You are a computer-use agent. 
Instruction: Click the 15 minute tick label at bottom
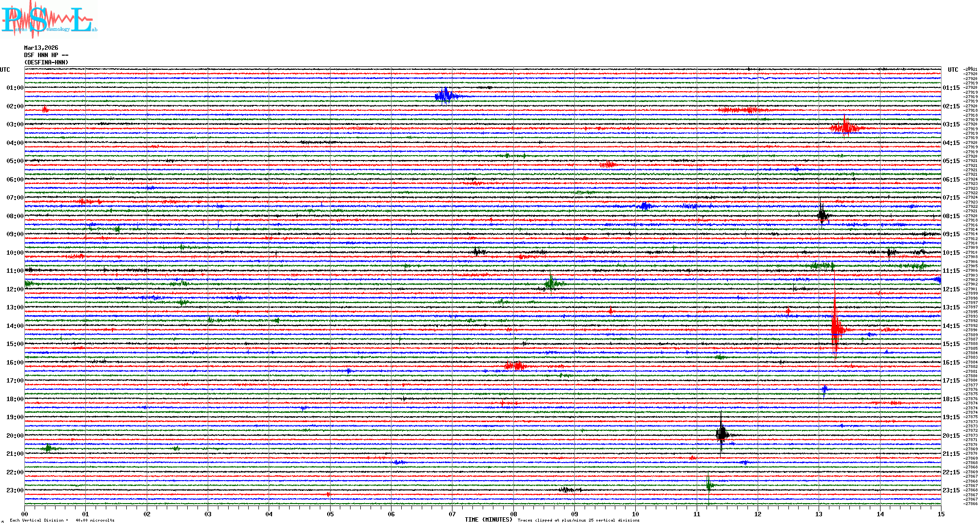click(x=941, y=514)
